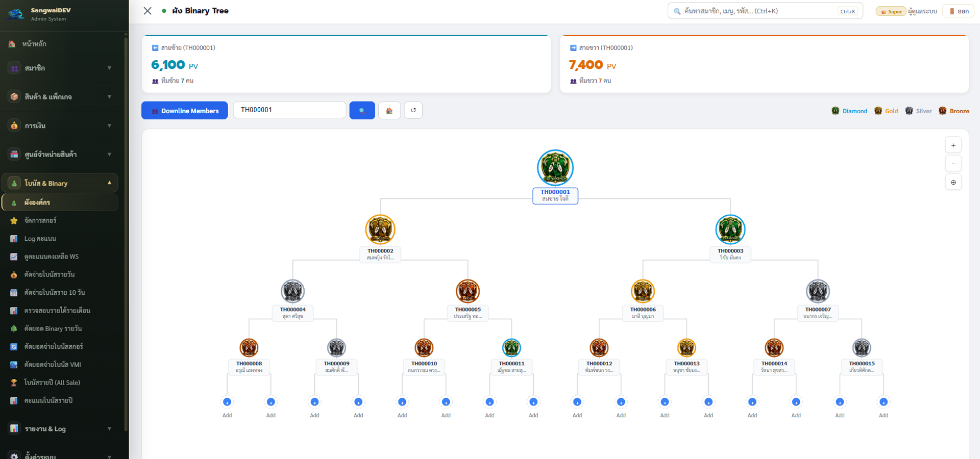The image size is (980, 459).
Task: Select the TH000005 Bronze member avatar
Action: [468, 291]
